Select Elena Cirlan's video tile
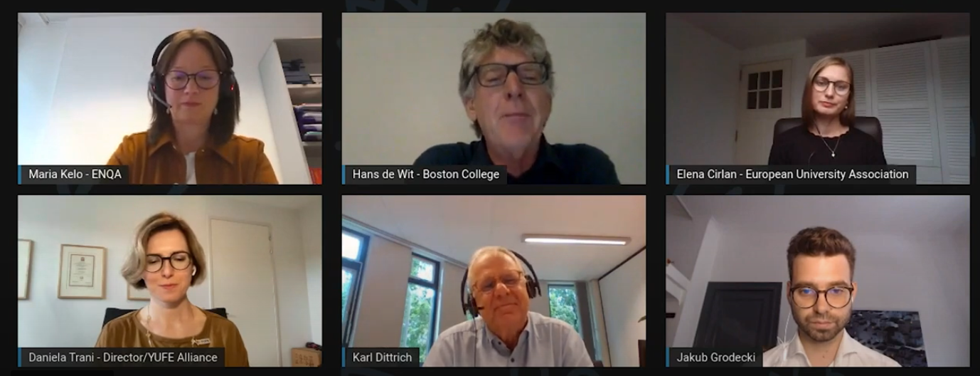Viewport: 980px width, 376px height. coord(818,98)
